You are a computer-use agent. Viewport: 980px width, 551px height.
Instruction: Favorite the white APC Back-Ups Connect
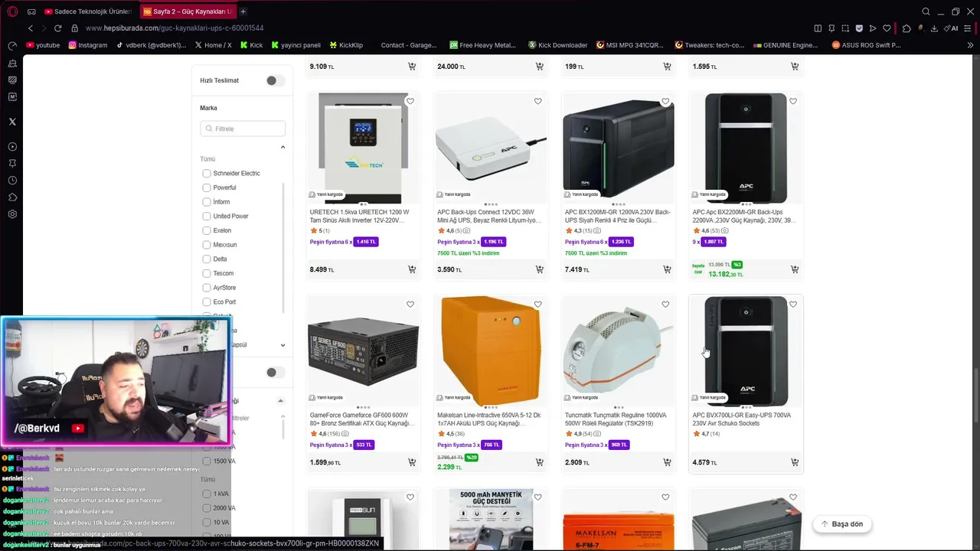[x=538, y=101]
